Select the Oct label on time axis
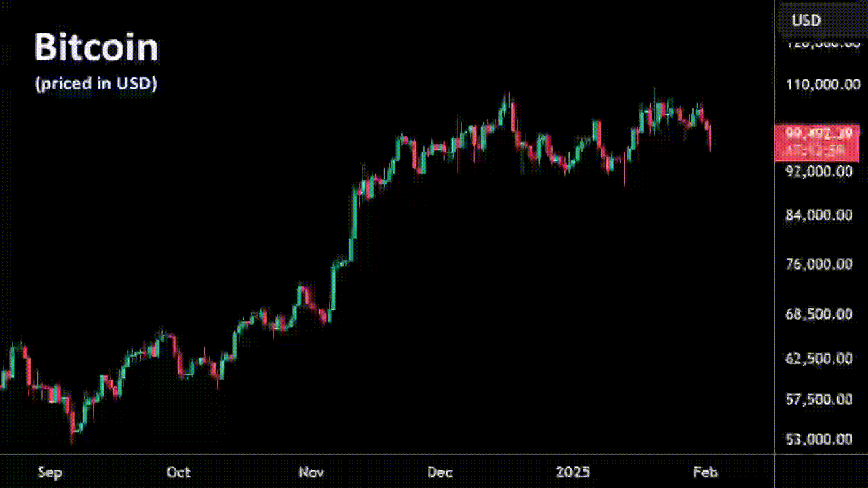The width and height of the screenshot is (868, 488). coord(179,472)
